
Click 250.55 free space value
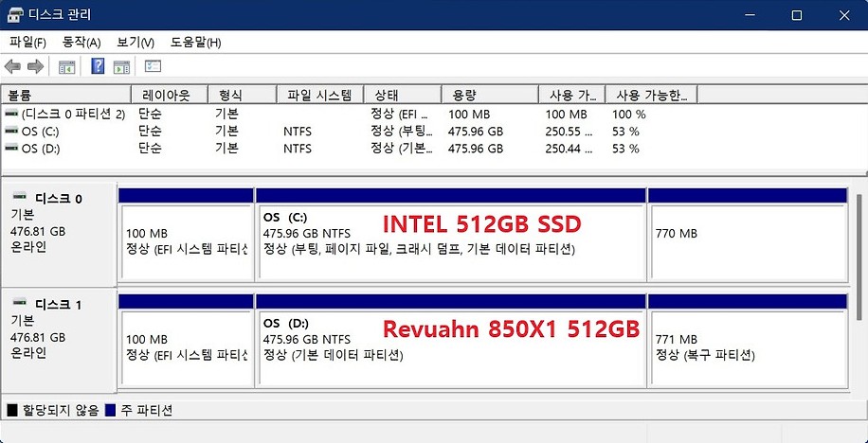coord(570,132)
